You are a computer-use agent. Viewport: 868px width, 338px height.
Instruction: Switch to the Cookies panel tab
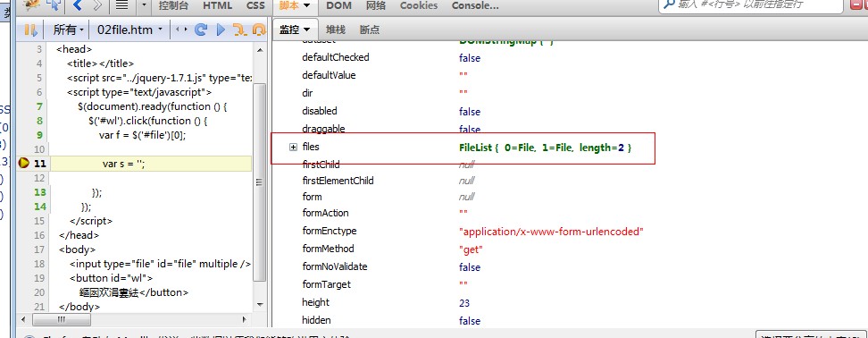point(419,5)
